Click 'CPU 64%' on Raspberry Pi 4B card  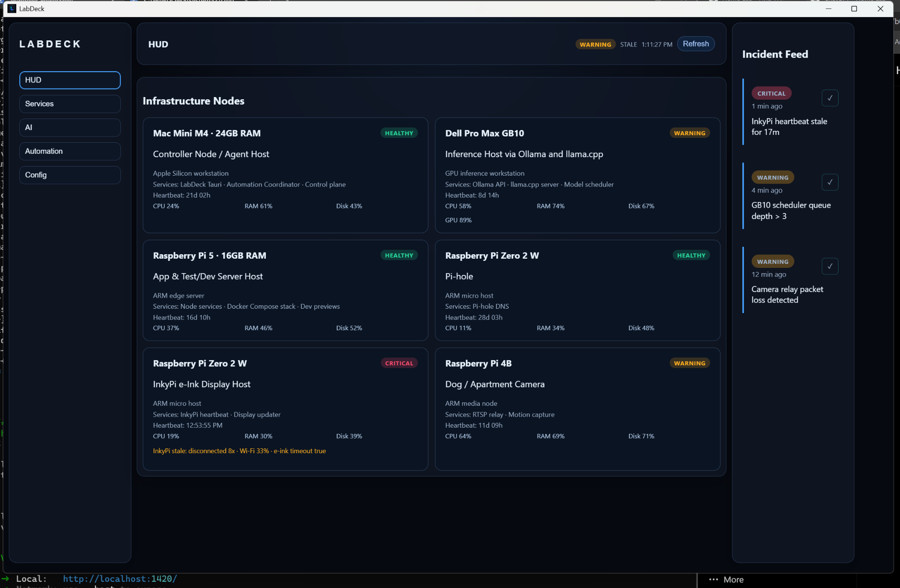coord(458,436)
